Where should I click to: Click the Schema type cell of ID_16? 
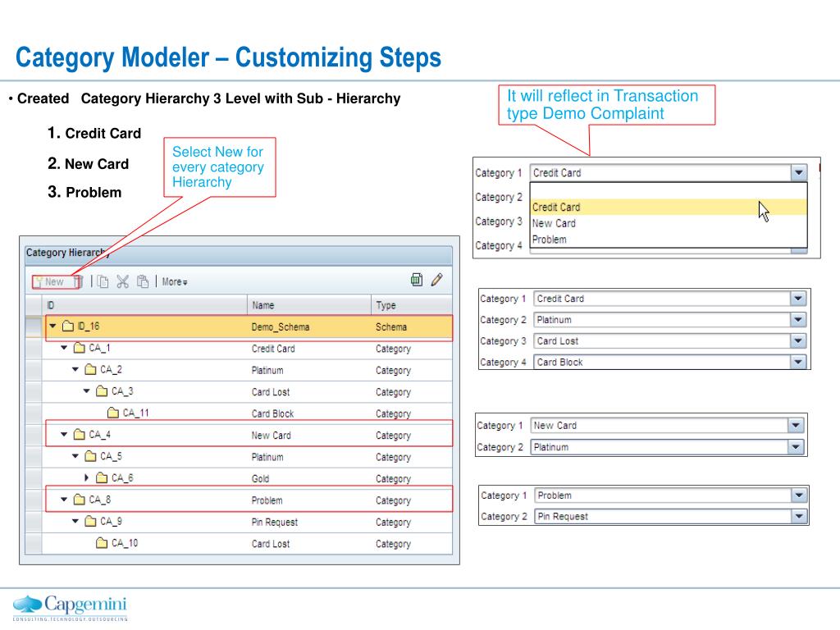(391, 326)
